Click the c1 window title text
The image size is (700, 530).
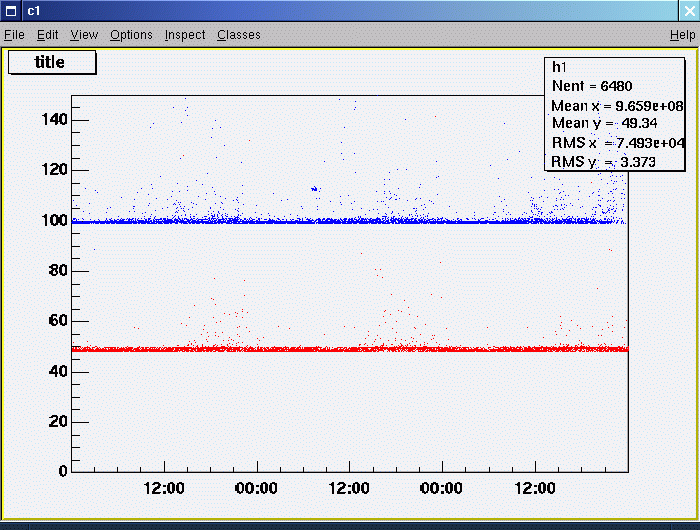(33, 11)
